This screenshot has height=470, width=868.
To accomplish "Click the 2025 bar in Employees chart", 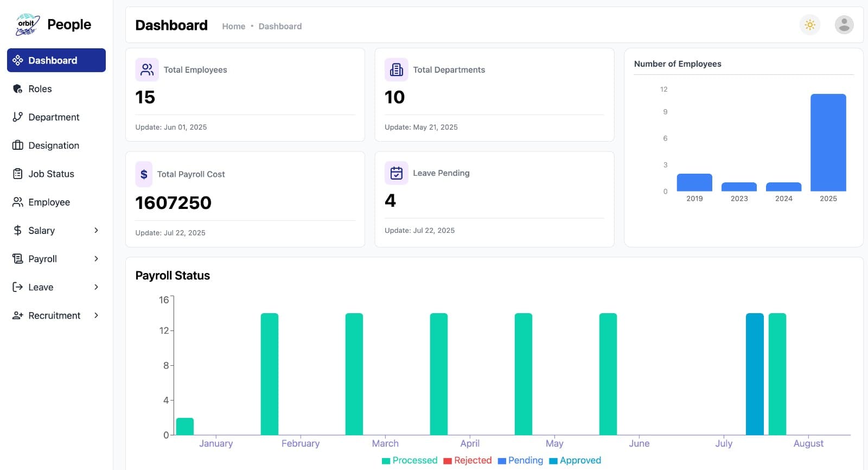I will 828,143.
